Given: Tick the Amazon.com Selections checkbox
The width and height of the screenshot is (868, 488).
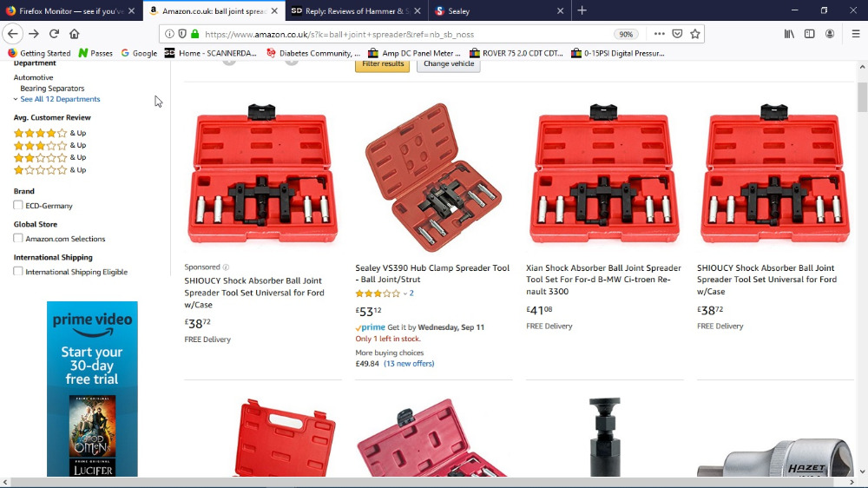Looking at the screenshot, I should click(x=18, y=238).
